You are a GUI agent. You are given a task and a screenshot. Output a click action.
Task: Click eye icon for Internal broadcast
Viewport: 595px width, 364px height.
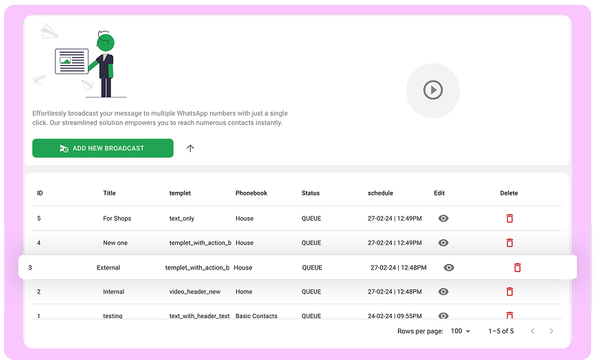(443, 291)
